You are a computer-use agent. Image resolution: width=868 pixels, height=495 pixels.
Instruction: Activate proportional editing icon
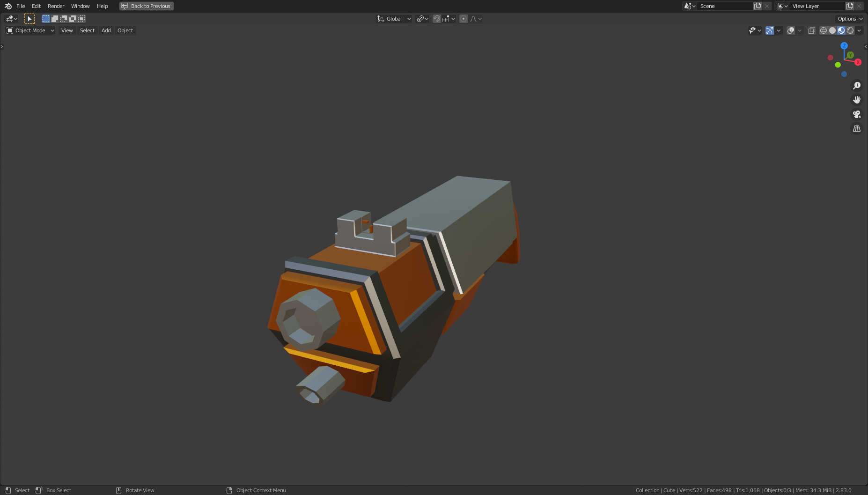[463, 18]
